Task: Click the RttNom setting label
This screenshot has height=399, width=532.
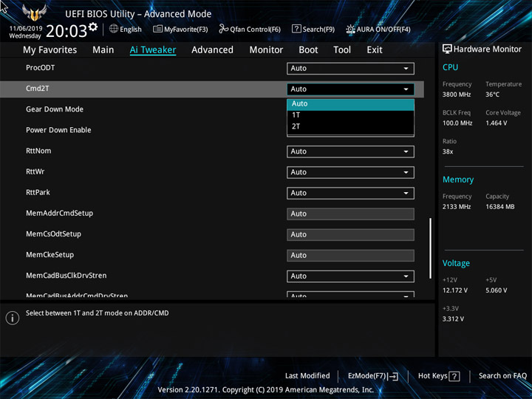Action: [x=38, y=151]
